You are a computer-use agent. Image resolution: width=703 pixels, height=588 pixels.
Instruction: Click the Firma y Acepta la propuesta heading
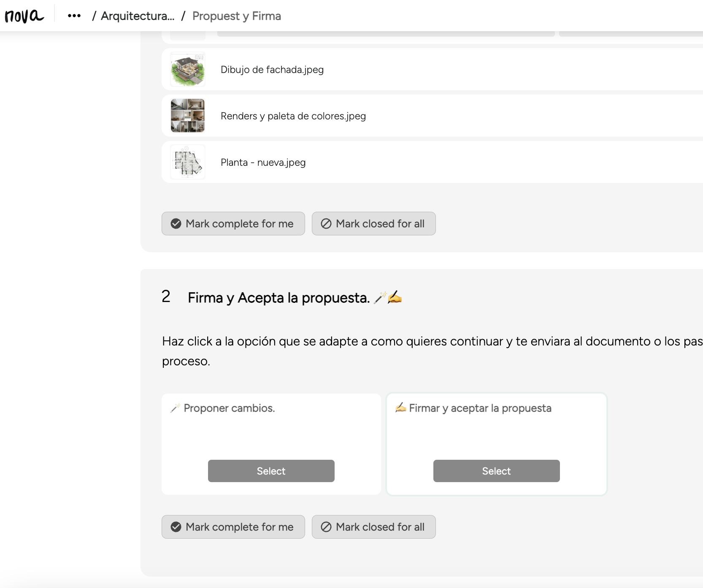(278, 298)
